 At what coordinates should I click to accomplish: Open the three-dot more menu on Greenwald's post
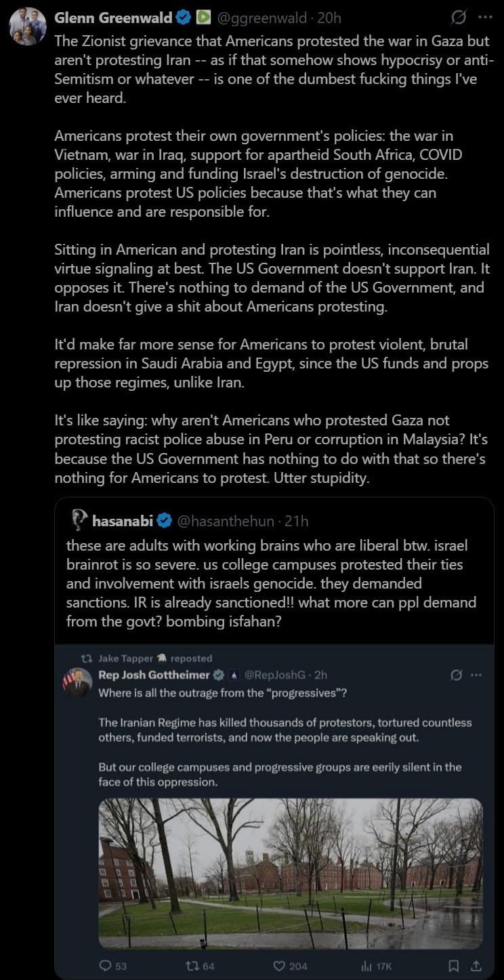[485, 18]
